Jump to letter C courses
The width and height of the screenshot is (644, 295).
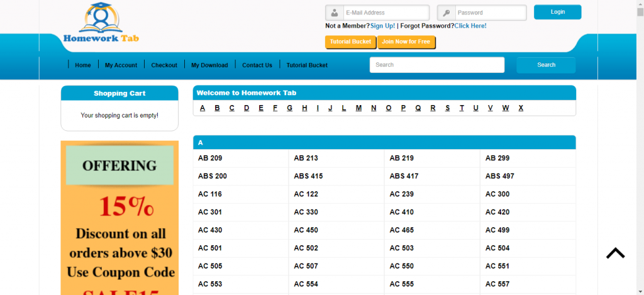tap(232, 108)
